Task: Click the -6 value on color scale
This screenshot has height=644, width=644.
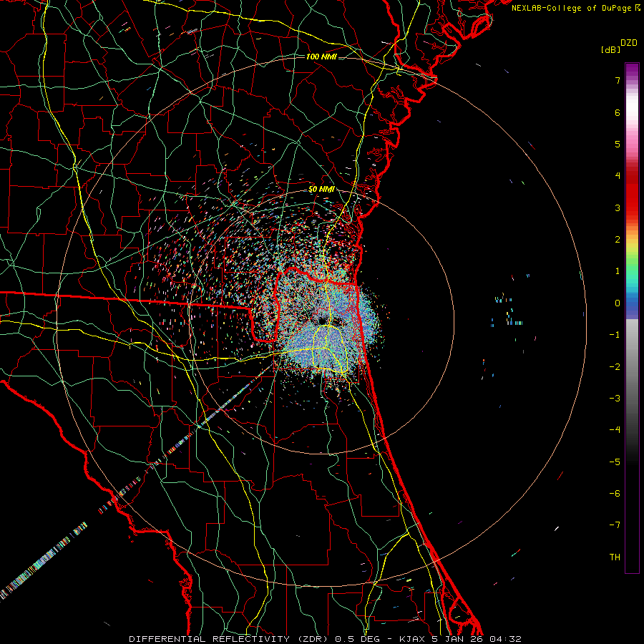Action: pyautogui.click(x=615, y=493)
